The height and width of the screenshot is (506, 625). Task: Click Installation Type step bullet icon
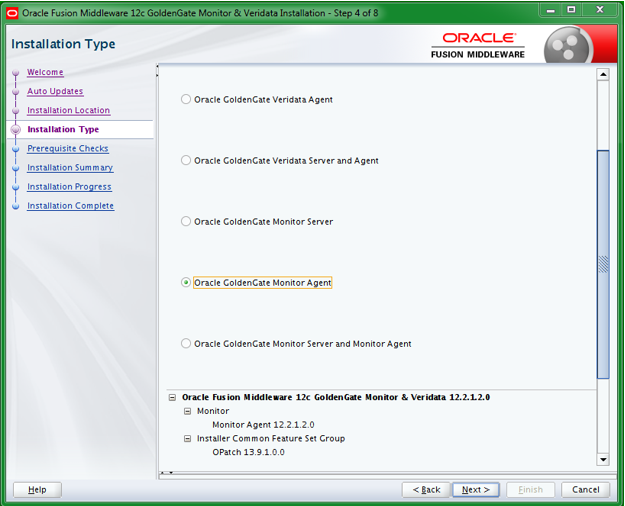point(16,130)
